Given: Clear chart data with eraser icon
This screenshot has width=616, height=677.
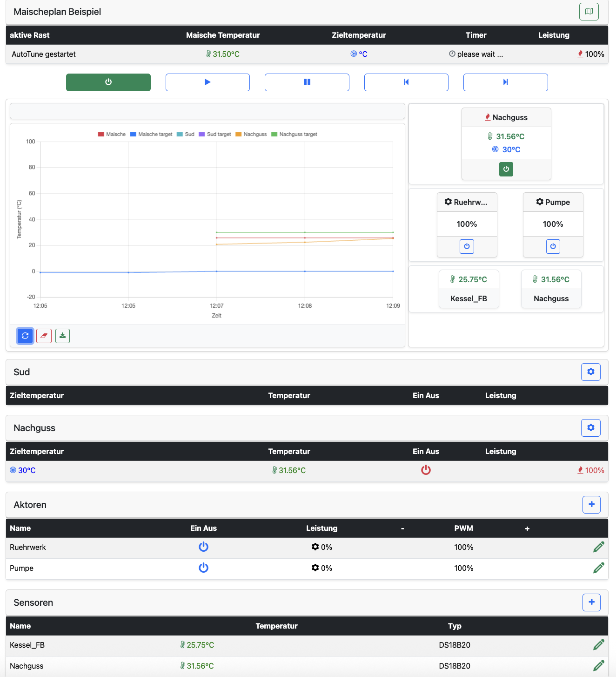Looking at the screenshot, I should (44, 336).
